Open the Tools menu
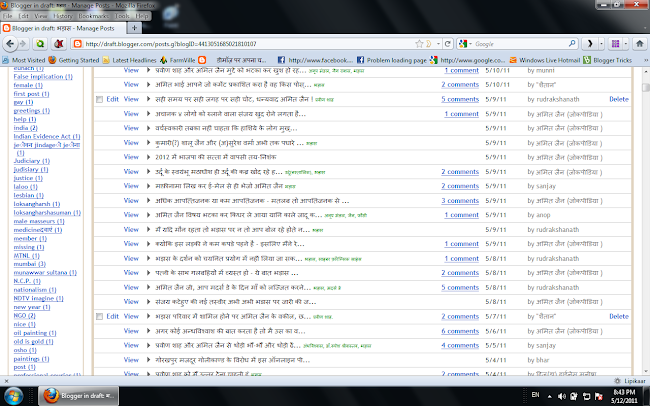The height and width of the screenshot is (406, 650). point(122,16)
